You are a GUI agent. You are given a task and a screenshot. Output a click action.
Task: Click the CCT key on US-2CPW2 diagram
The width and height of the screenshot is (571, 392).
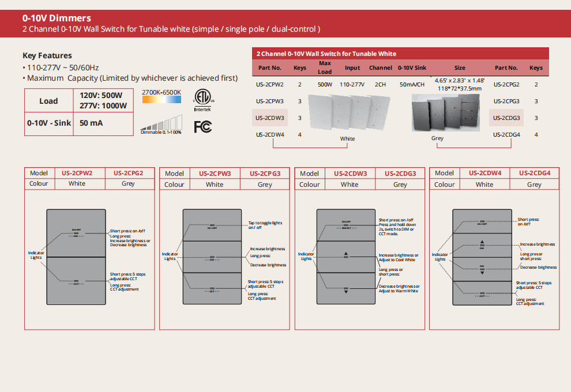click(76, 282)
